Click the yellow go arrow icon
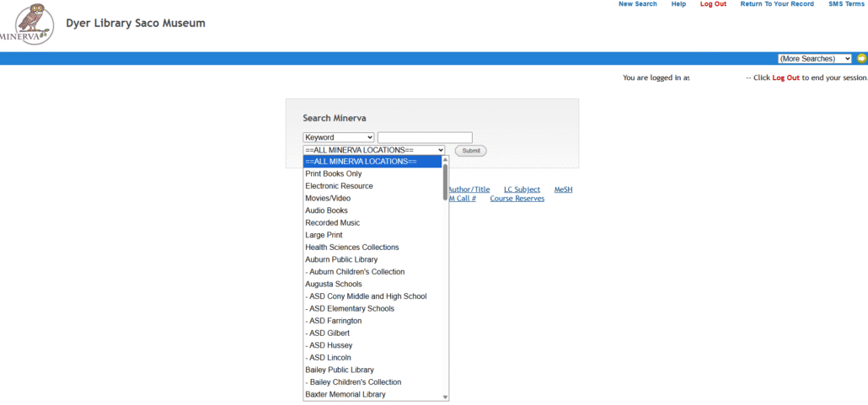The image size is (868, 405). pyautogui.click(x=861, y=59)
